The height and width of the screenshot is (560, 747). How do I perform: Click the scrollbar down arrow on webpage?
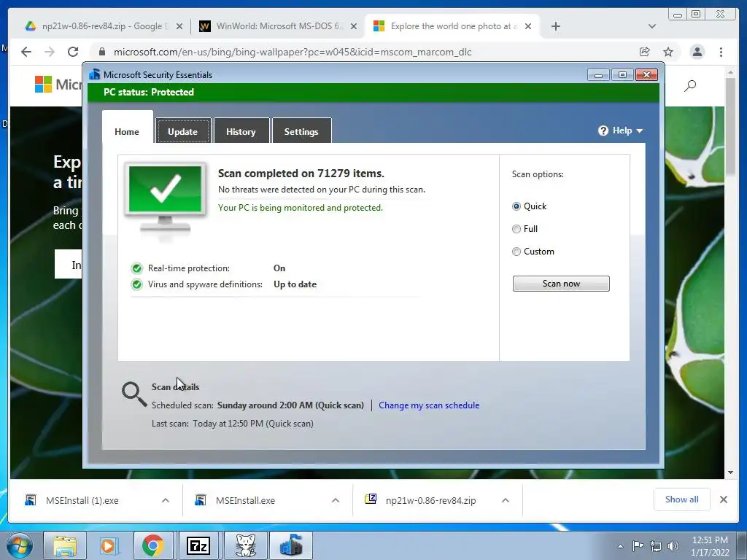(730, 472)
